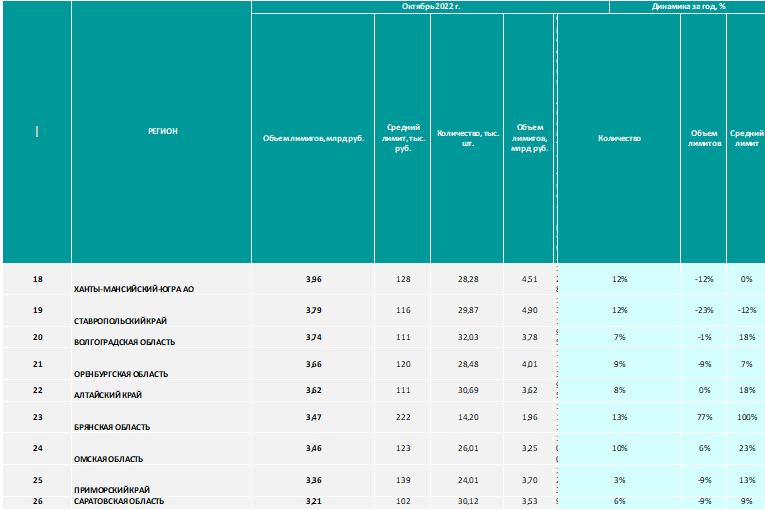Select СТАВРОПОЛЬСКИЙ КРАЙ region cell
This screenshot has height=510, width=765.
pos(161,311)
